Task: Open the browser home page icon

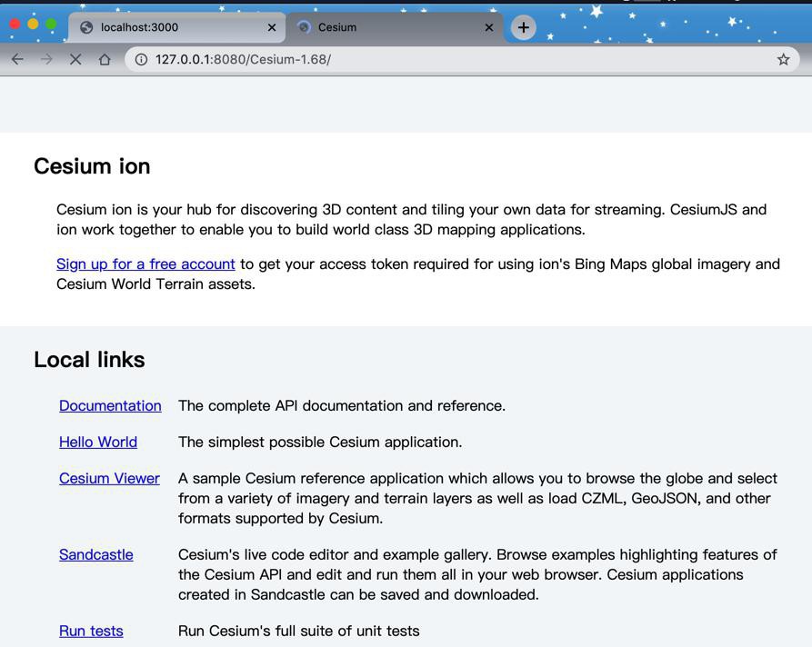Action: tap(105, 60)
